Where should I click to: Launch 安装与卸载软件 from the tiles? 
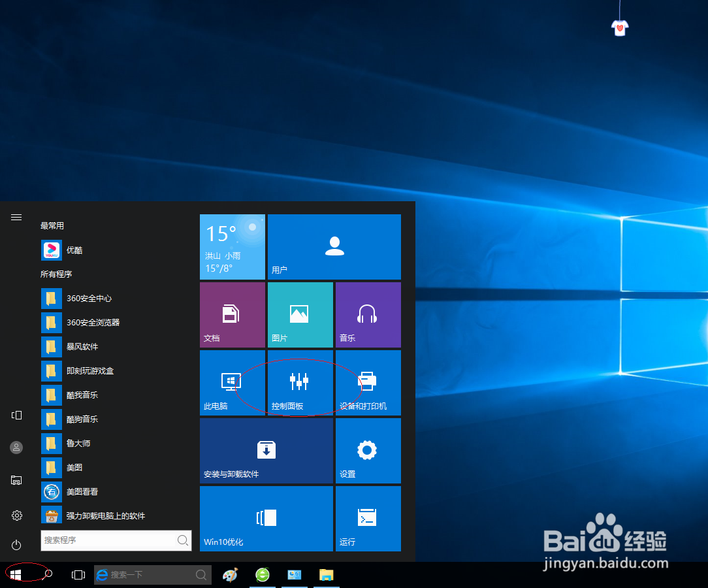click(x=266, y=451)
